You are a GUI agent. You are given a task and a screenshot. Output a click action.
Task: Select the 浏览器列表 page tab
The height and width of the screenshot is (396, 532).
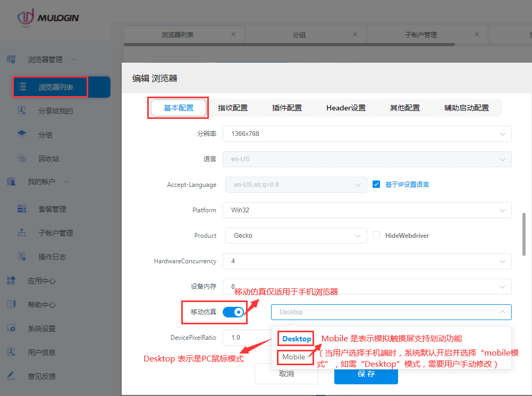click(178, 35)
